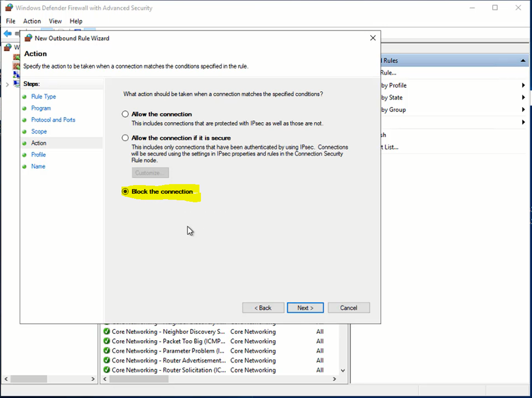
Task: Click the Rule... action in the Actions pane
Action: click(x=389, y=72)
